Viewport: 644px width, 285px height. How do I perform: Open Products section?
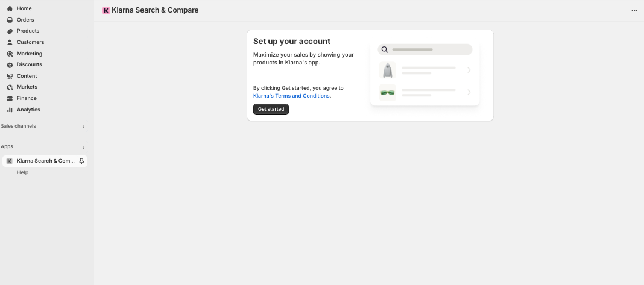28,31
